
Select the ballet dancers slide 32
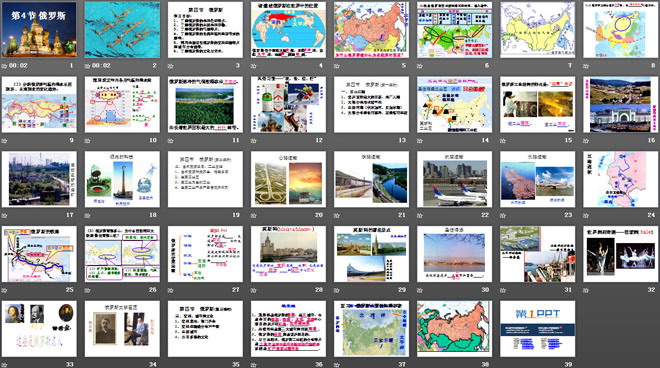pyautogui.click(x=621, y=254)
